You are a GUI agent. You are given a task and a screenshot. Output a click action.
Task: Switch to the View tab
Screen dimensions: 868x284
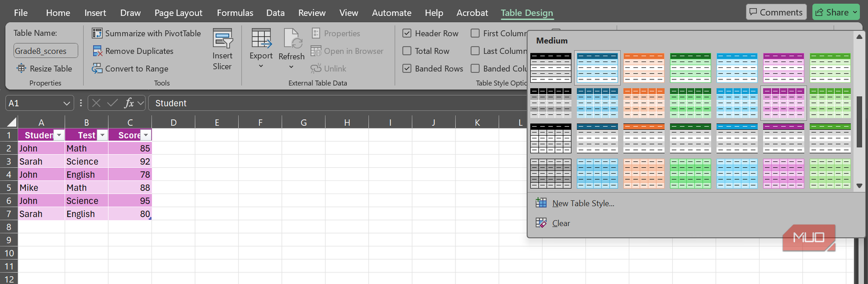point(349,13)
